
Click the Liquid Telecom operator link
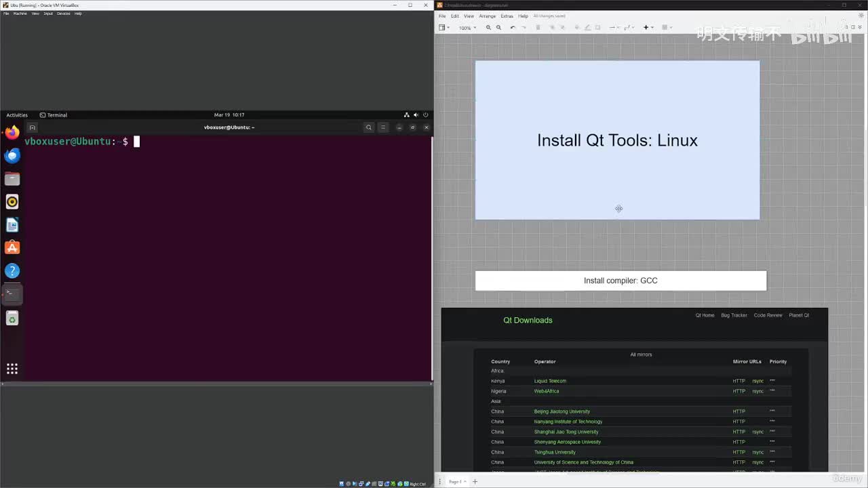click(550, 381)
